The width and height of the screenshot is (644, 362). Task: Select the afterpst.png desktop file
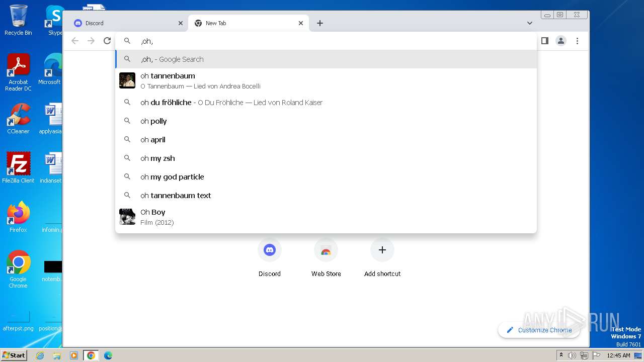pyautogui.click(x=18, y=320)
